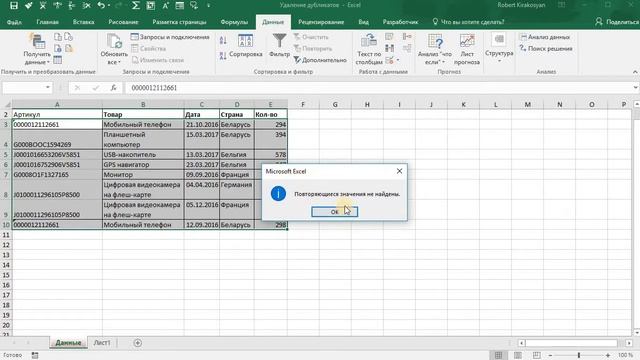Click the formula bar input
This screenshot has height=360, width=640.
(x=378, y=88)
